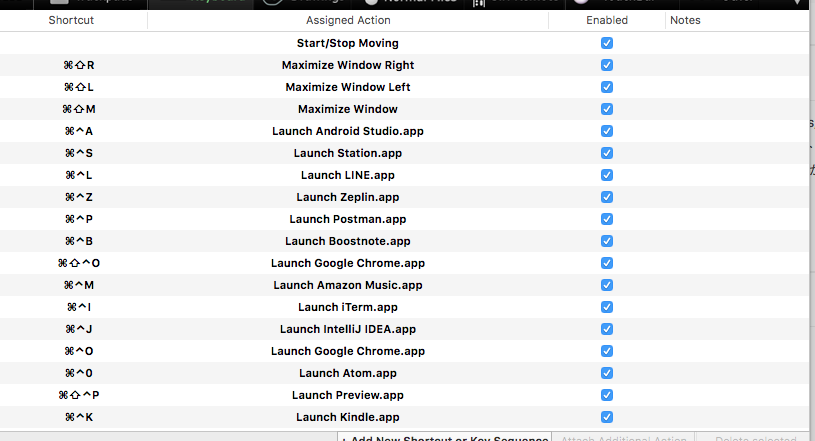Disable the Launch Postman.app checkbox
Image resolution: width=815 pixels, height=441 pixels.
607,219
